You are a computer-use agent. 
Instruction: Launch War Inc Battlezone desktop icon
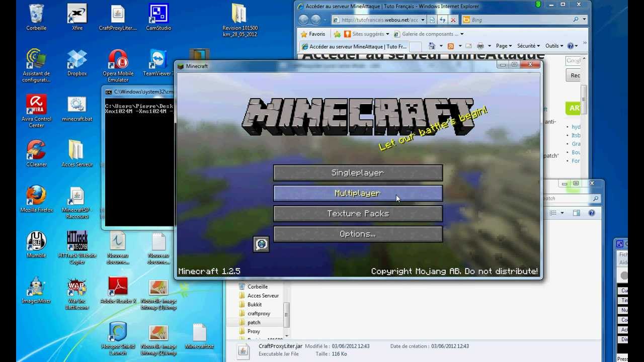[77, 293]
